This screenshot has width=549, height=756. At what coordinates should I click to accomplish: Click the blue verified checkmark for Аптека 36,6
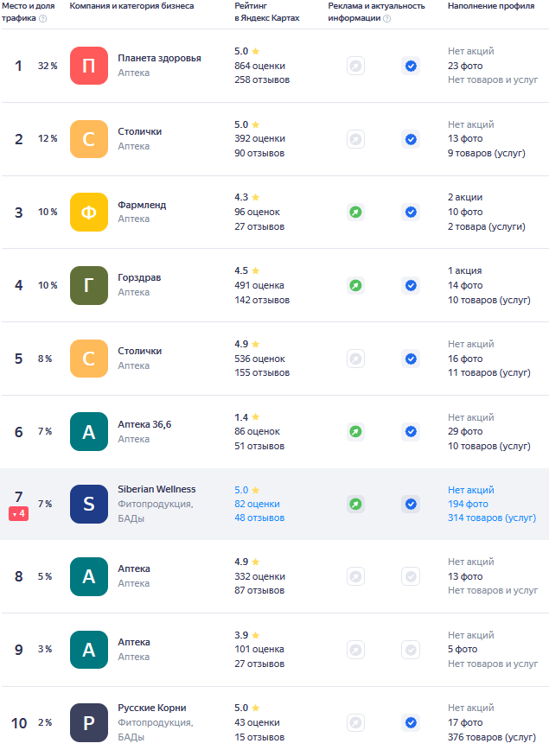click(411, 431)
